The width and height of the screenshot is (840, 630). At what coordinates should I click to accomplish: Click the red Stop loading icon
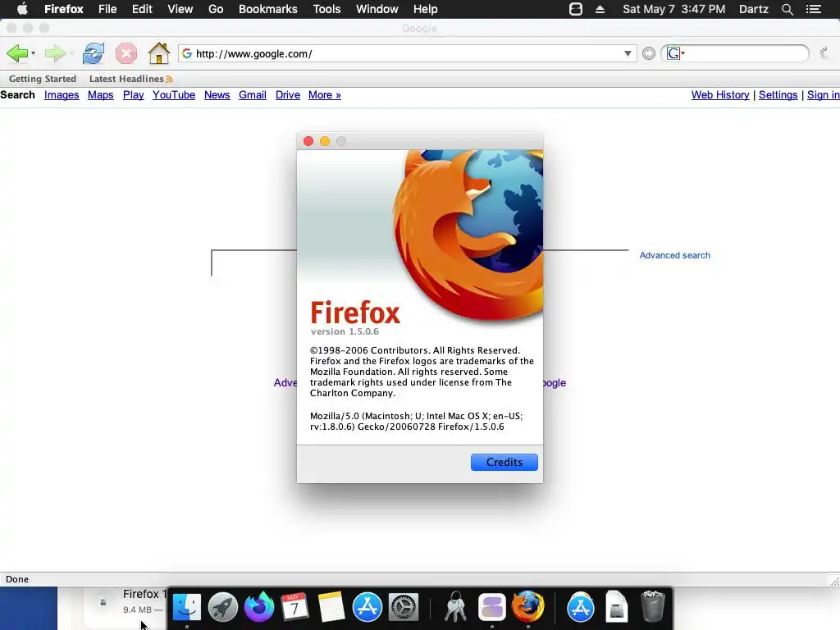click(126, 53)
